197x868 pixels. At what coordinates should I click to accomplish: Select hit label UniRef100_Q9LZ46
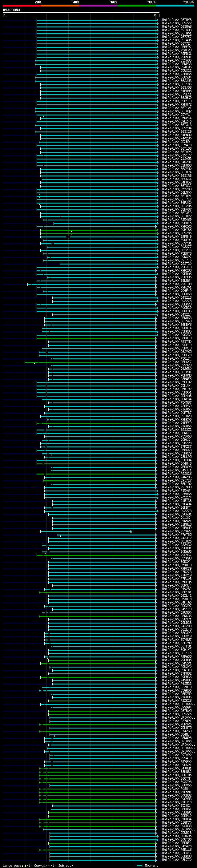[177, 121]
